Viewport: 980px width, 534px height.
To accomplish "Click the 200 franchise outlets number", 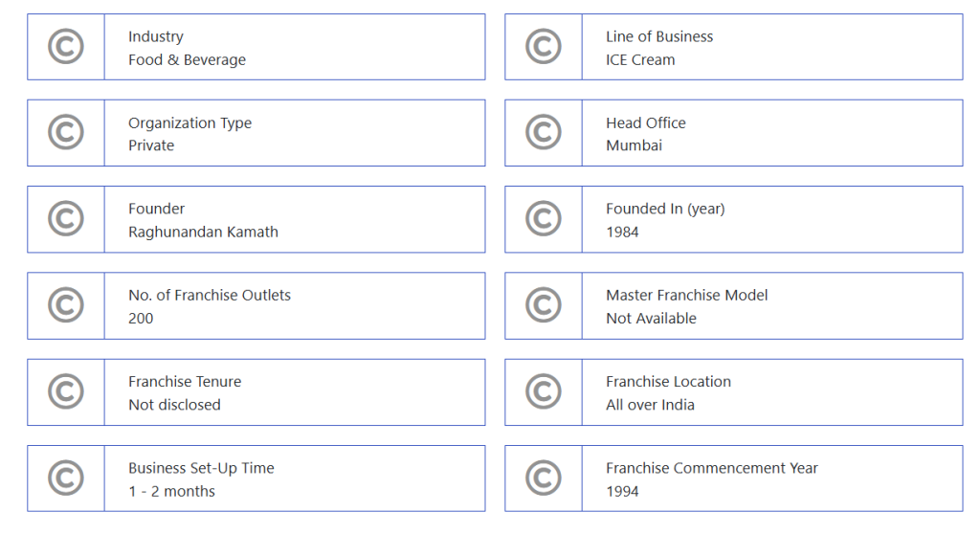I will 141,318.
